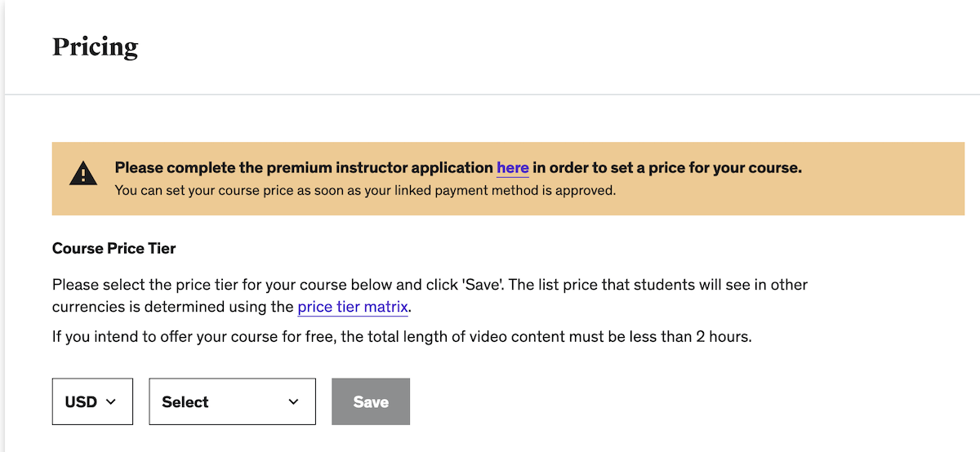Expand the Select price tier dropdown

pos(232,401)
